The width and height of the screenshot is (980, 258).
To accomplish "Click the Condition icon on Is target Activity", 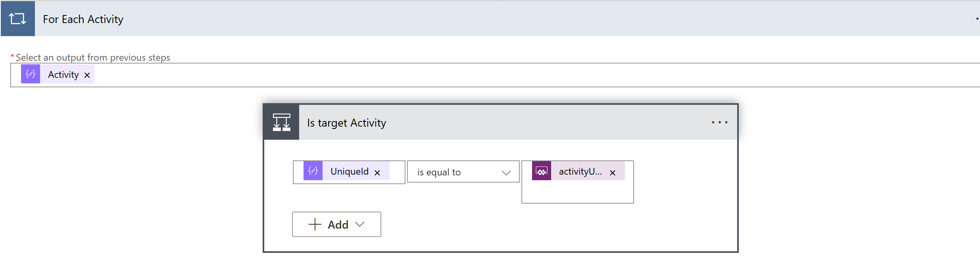I will 281,122.
